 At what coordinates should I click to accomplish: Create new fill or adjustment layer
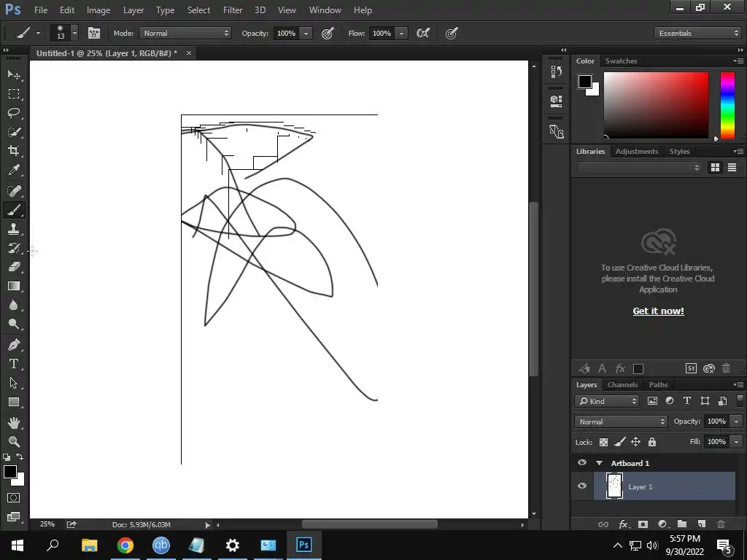point(662,524)
